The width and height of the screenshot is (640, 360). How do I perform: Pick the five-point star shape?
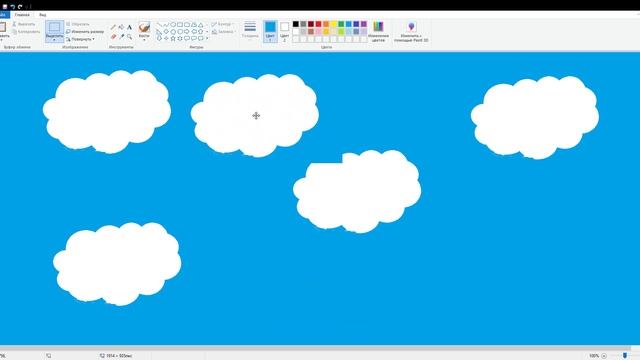tap(173, 38)
